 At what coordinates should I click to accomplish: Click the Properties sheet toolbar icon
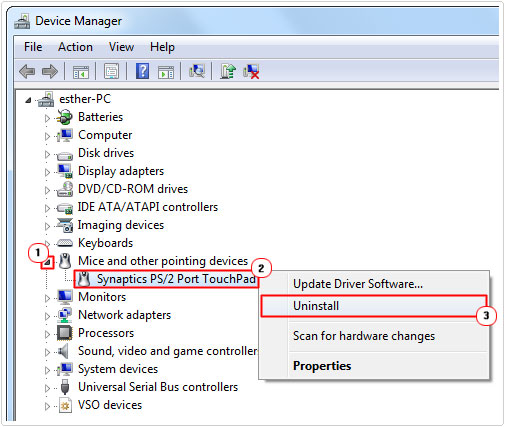(111, 71)
